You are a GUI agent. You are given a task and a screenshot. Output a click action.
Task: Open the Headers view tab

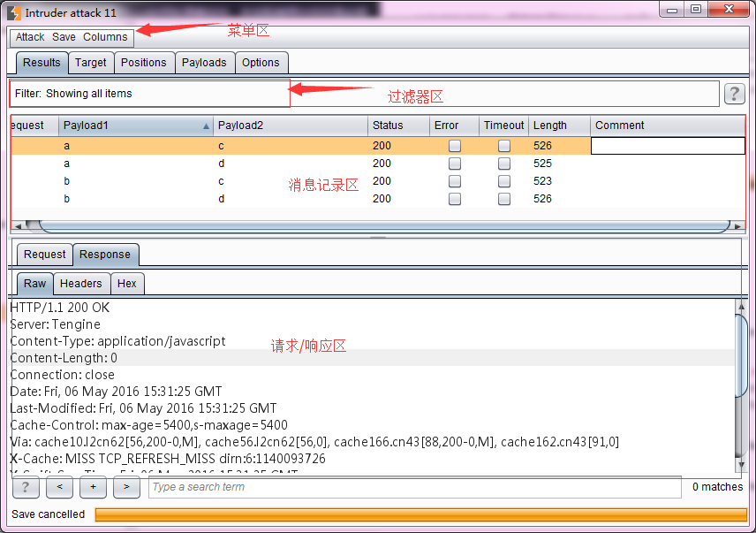(81, 284)
